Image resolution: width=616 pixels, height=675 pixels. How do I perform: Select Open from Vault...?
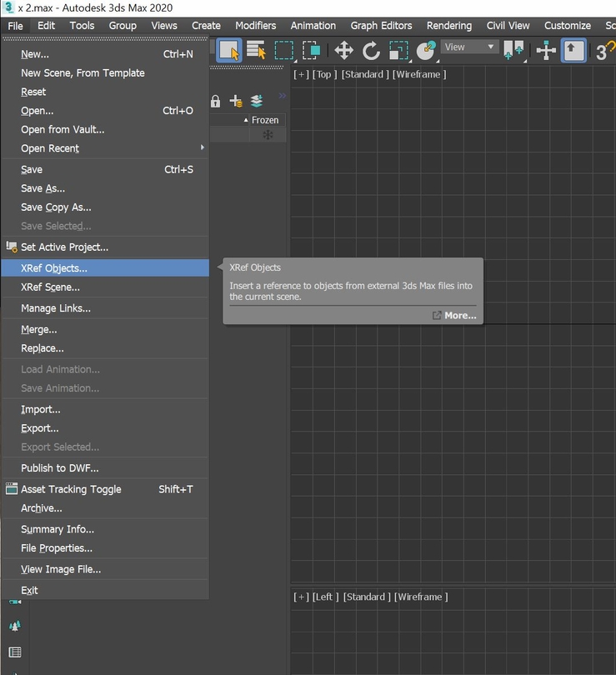[106, 129]
